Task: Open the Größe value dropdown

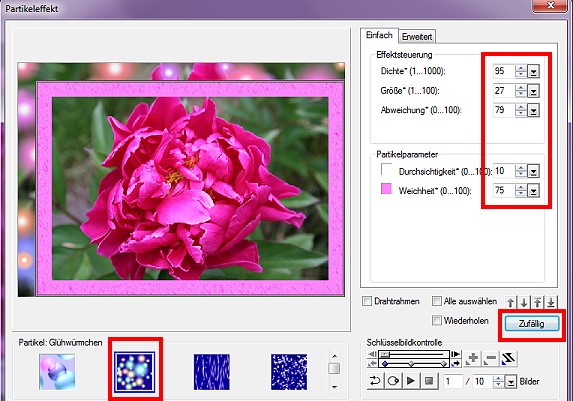Action: point(534,91)
